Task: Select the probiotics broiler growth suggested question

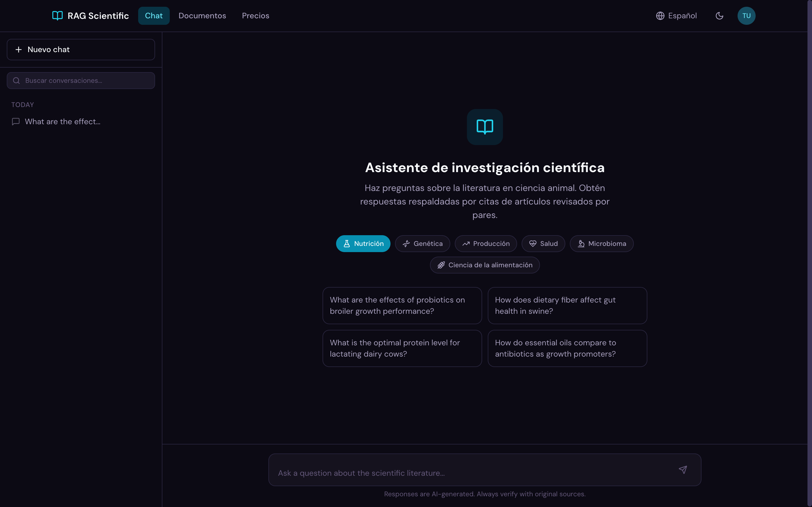Action: pos(402,305)
